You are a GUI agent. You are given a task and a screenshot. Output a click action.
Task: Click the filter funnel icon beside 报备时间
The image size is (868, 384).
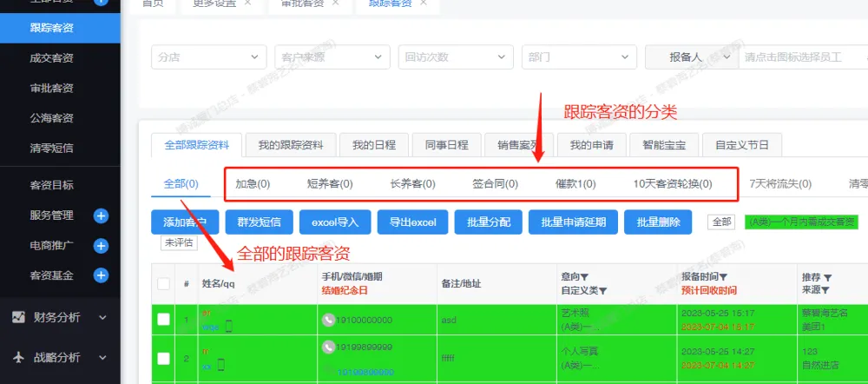tap(724, 277)
